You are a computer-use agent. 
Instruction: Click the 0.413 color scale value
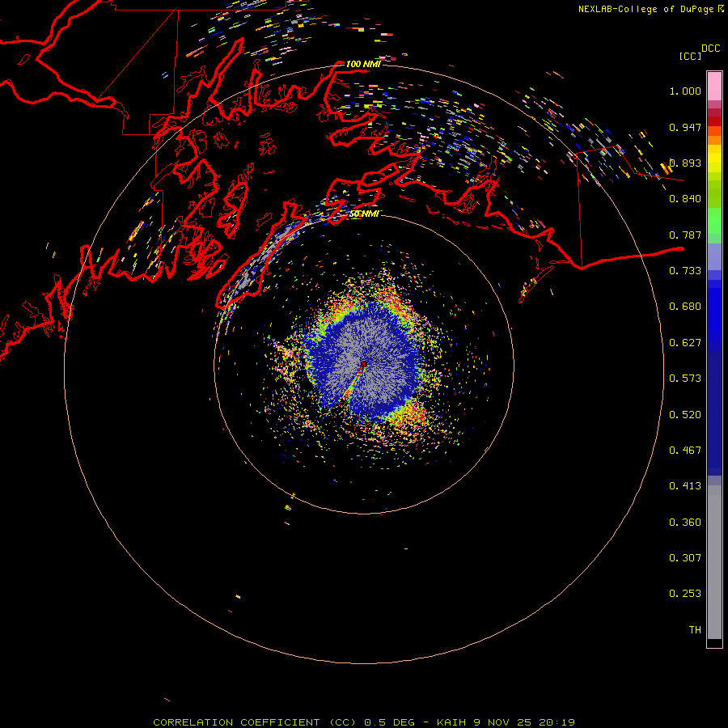point(685,486)
